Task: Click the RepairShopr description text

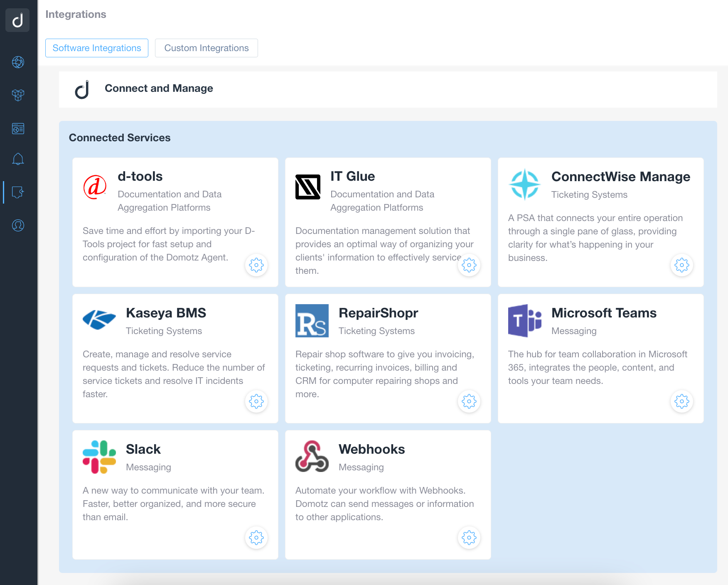Action: click(385, 374)
